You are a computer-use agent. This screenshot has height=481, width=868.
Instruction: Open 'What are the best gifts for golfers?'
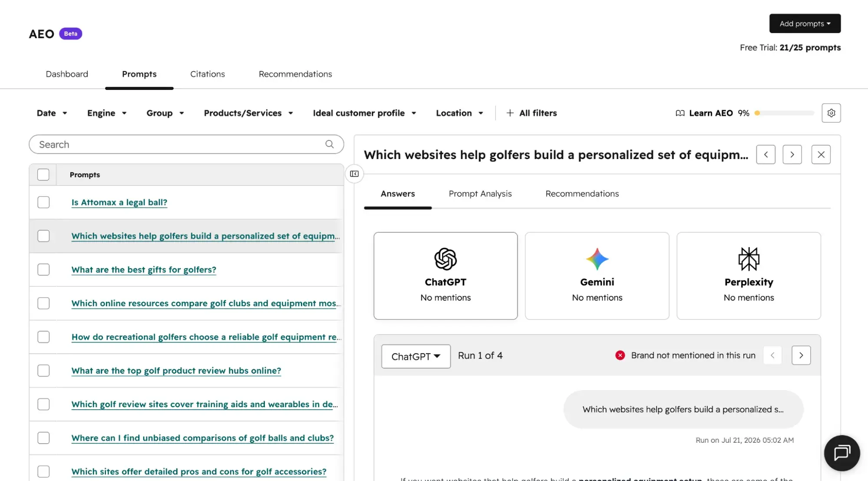pyautogui.click(x=144, y=270)
